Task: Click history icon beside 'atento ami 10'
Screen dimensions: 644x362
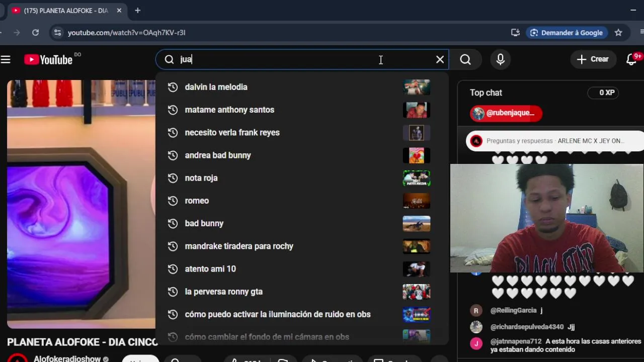Action: pos(173,269)
